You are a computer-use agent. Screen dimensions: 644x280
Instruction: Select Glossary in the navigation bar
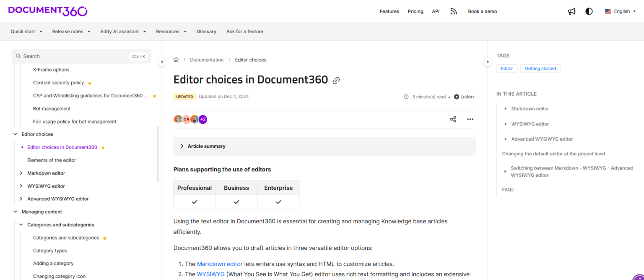[x=206, y=31]
